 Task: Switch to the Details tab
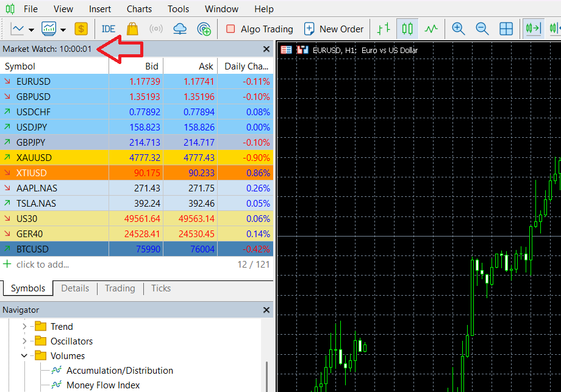(75, 288)
